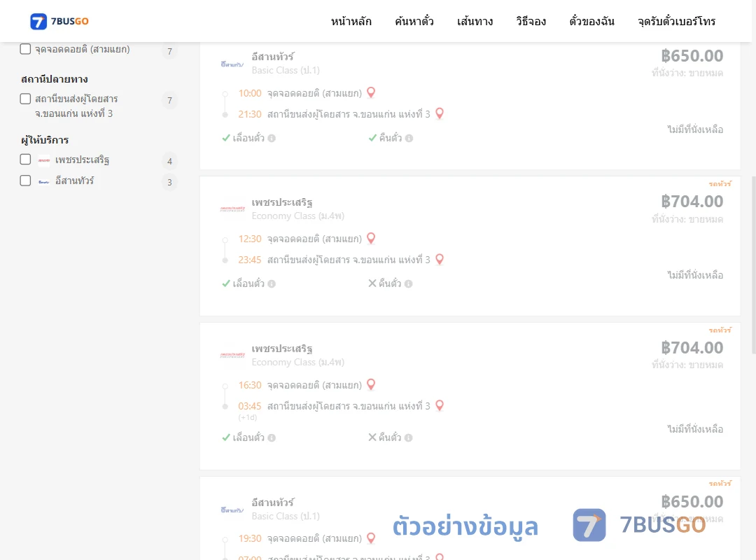Viewport: 756px width, 560px height.
Task: Open the หน้าหลัก menu item
Action: [351, 21]
